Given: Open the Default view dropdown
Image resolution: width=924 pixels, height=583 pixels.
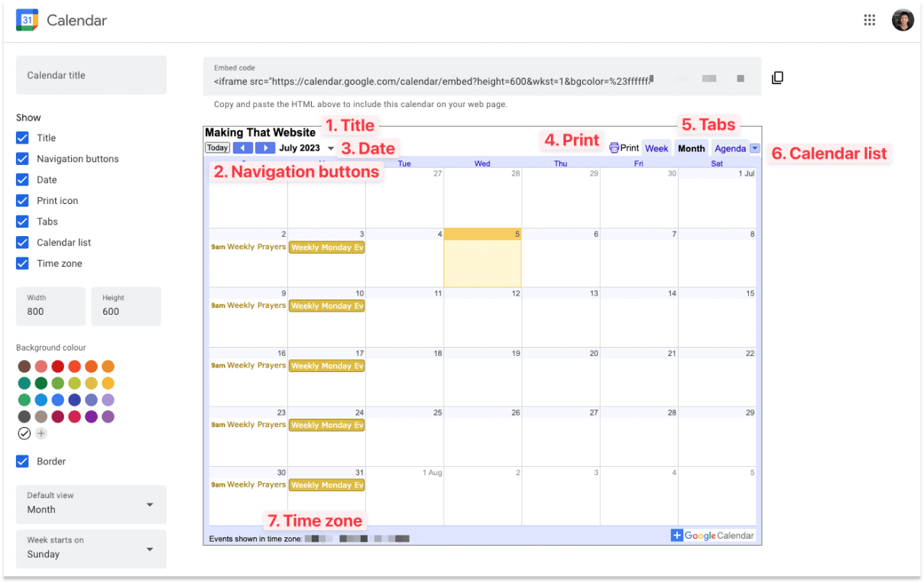Looking at the screenshot, I should click(91, 504).
